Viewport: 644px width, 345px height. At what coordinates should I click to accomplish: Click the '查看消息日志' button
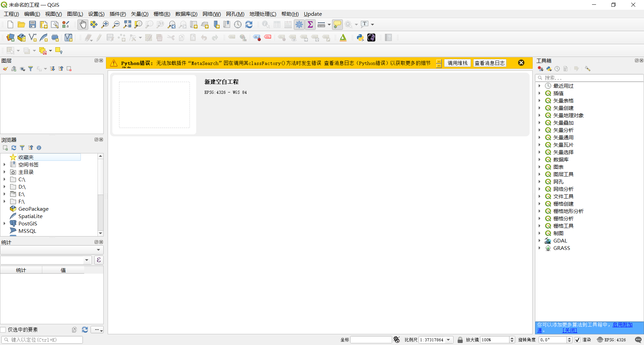[x=489, y=63]
